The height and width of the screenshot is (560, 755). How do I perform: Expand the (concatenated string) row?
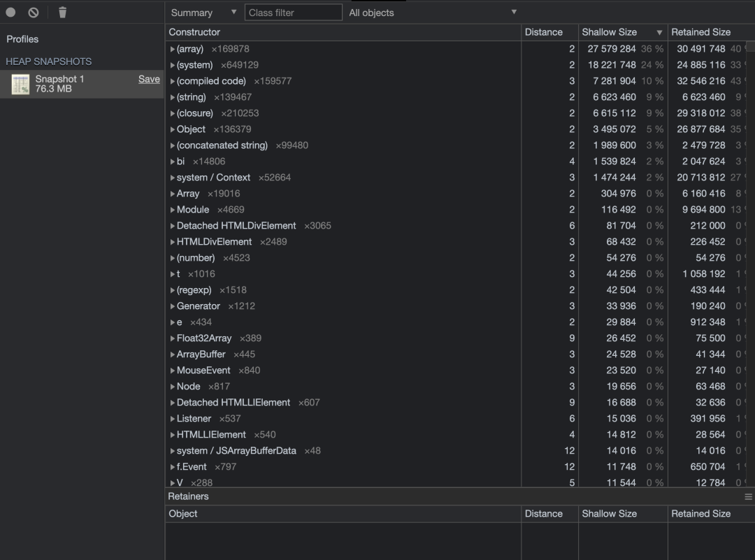coord(173,145)
